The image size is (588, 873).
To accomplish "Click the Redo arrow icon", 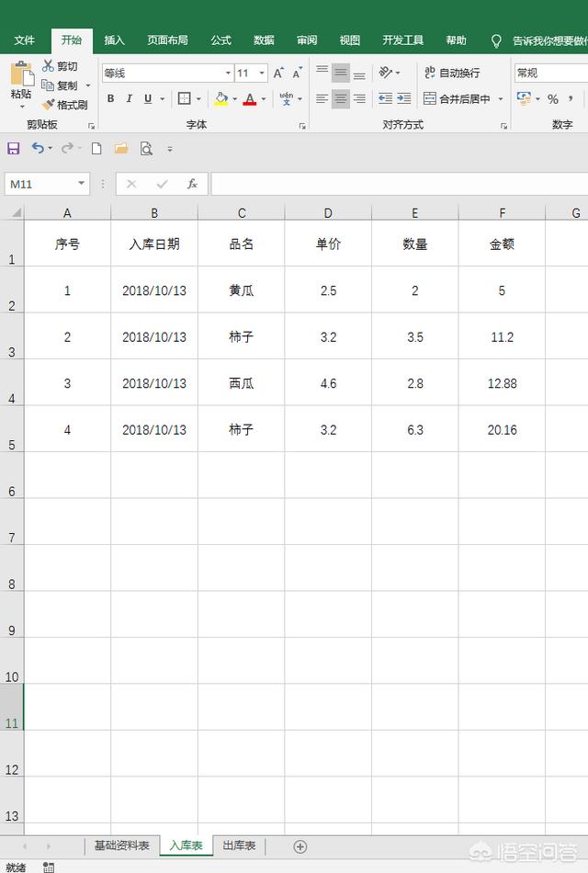I will 67,148.
